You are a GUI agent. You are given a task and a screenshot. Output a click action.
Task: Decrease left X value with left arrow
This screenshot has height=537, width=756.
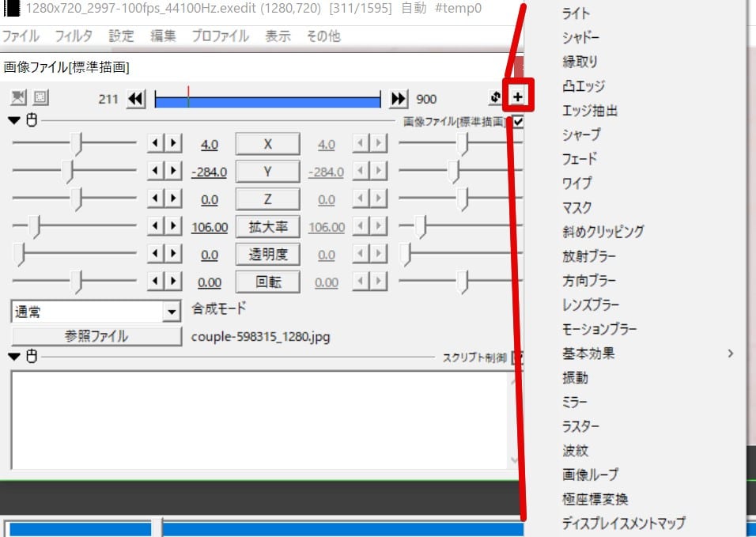click(155, 143)
